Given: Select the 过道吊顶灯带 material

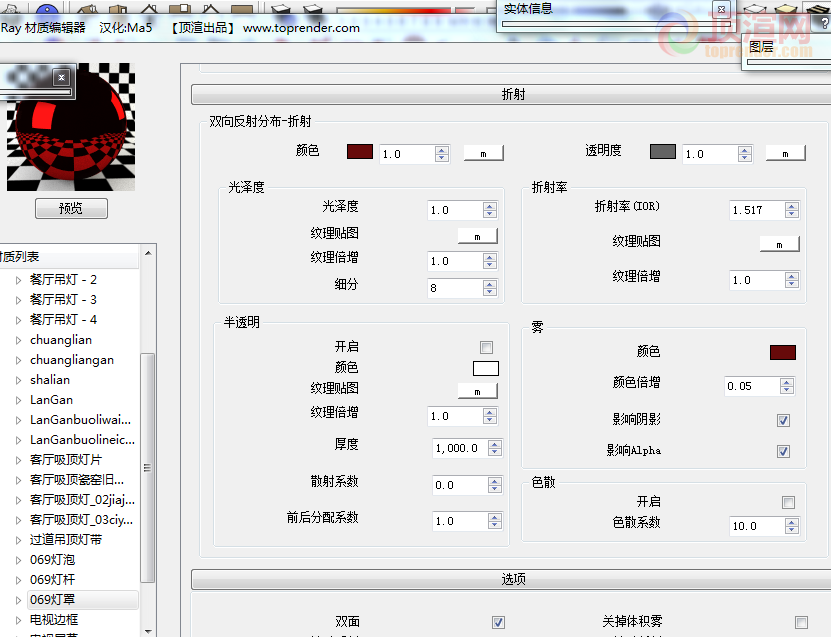Looking at the screenshot, I should pos(66,540).
